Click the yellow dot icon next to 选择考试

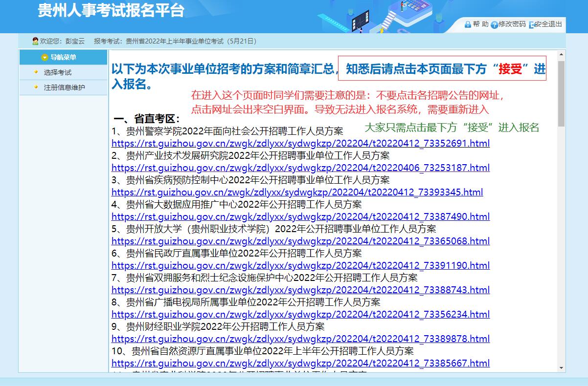36,72
